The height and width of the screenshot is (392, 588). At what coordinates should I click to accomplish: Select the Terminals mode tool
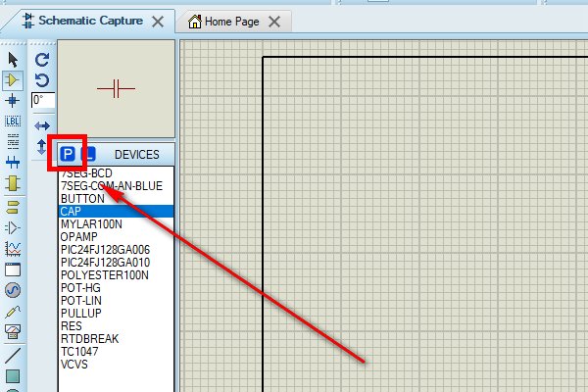click(x=13, y=207)
